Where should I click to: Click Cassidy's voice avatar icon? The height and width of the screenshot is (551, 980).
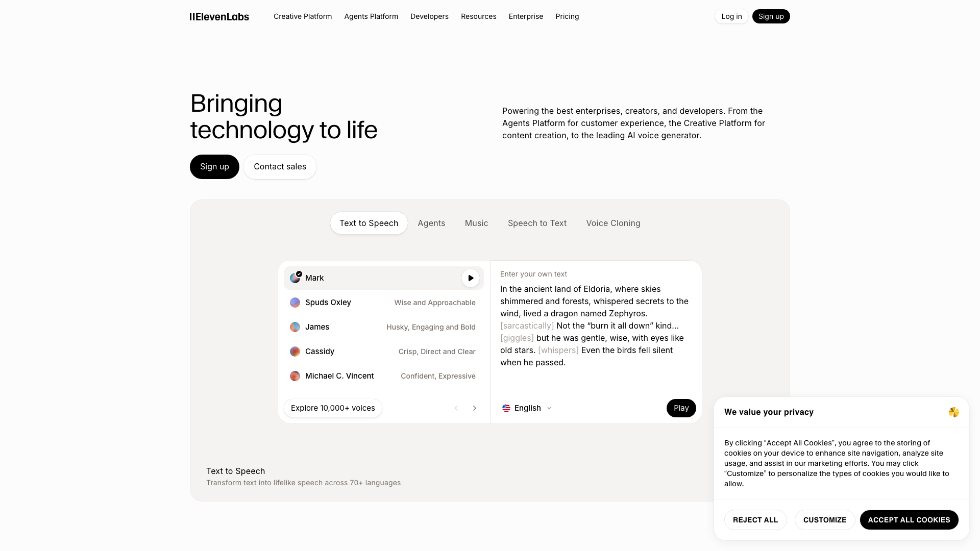coord(295,352)
